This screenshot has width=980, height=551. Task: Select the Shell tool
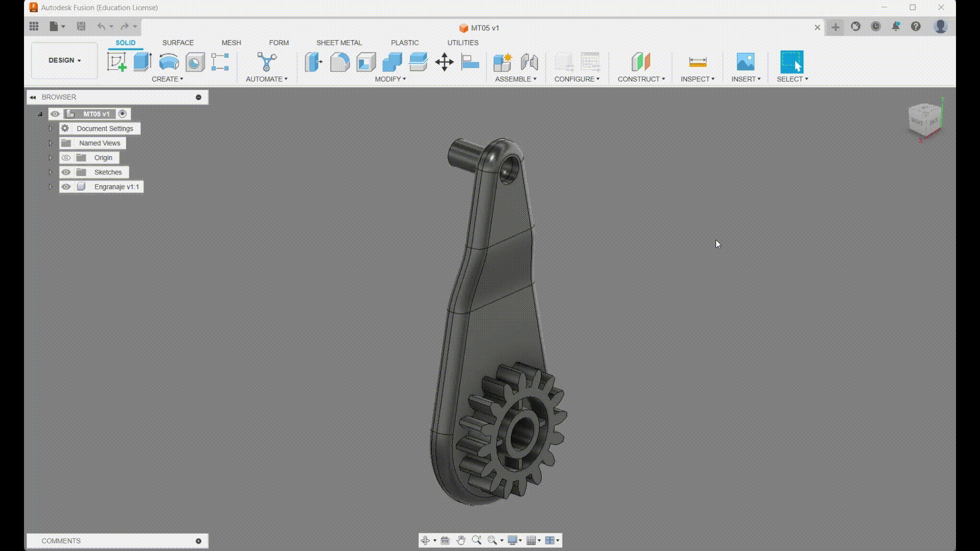[366, 62]
